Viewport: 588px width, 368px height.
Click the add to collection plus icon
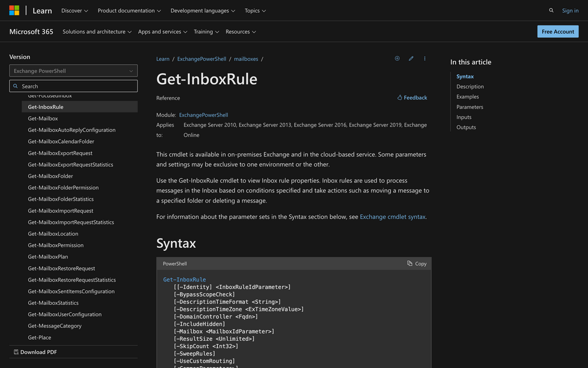click(x=397, y=59)
